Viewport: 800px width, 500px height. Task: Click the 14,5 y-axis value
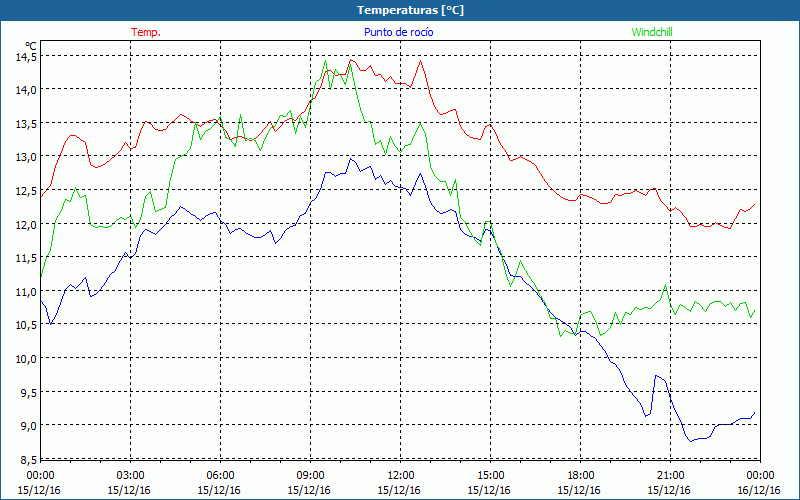[x=26, y=57]
